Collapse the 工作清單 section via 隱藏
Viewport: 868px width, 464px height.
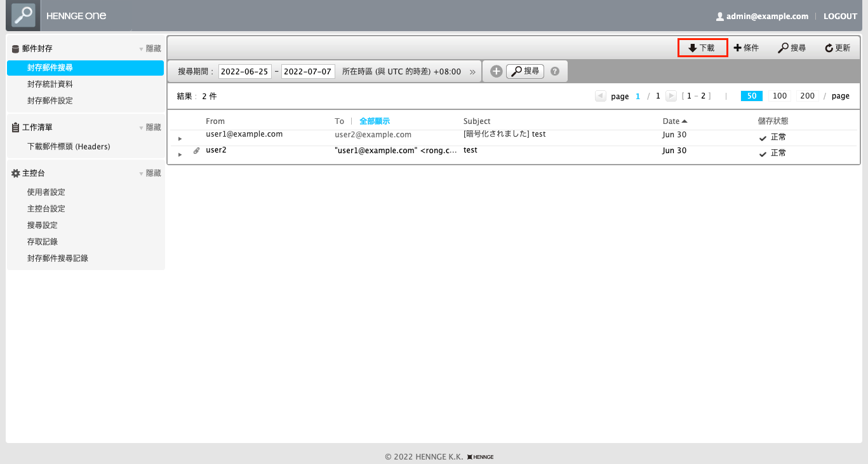coord(150,127)
